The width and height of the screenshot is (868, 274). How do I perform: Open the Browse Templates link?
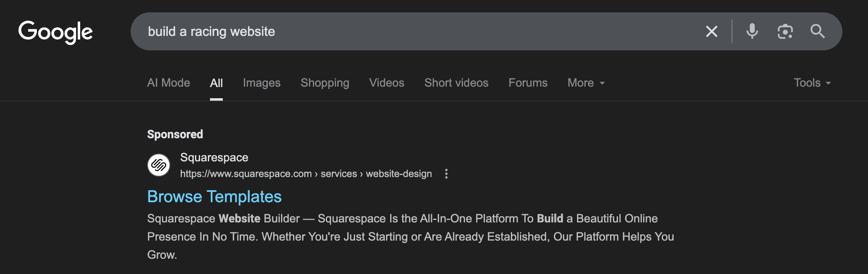coord(215,197)
